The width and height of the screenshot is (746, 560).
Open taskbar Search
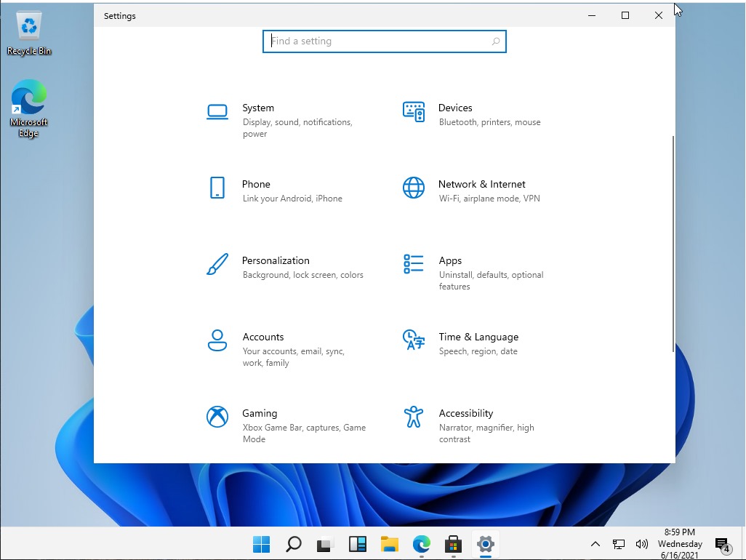click(293, 543)
